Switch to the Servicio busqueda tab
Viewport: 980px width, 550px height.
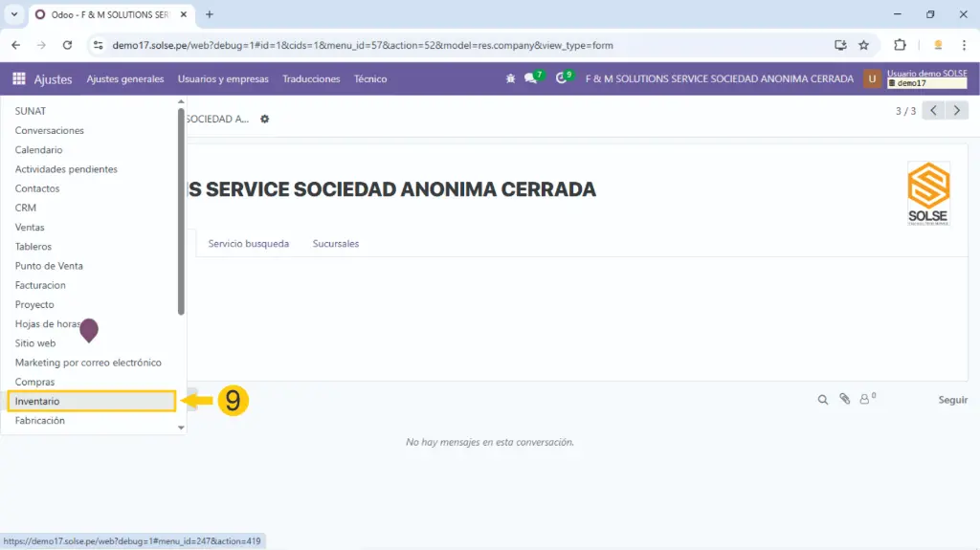coord(248,244)
